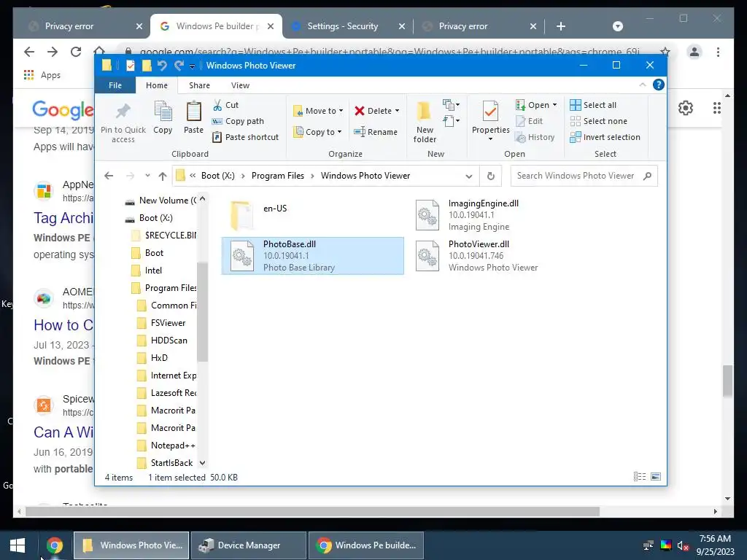The image size is (747, 560).
Task: Open Google apps grid icon
Action: pyautogui.click(x=716, y=108)
